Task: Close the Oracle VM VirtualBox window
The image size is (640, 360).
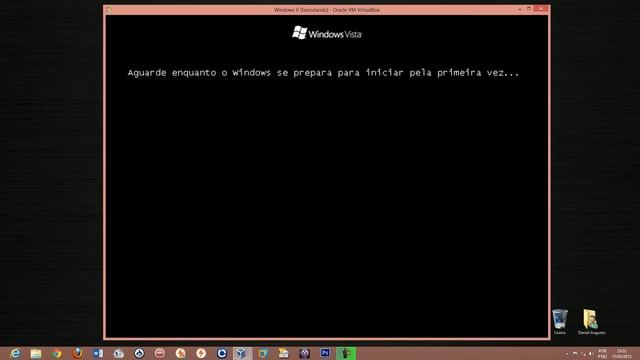Action: pyautogui.click(x=541, y=9)
